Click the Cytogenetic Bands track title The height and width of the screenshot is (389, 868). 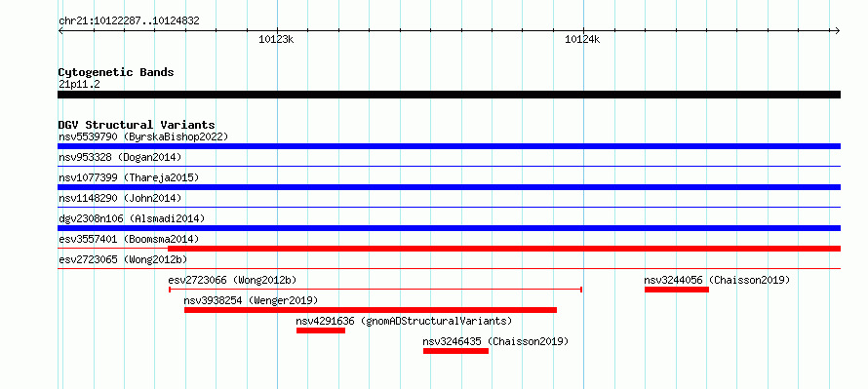click(116, 72)
